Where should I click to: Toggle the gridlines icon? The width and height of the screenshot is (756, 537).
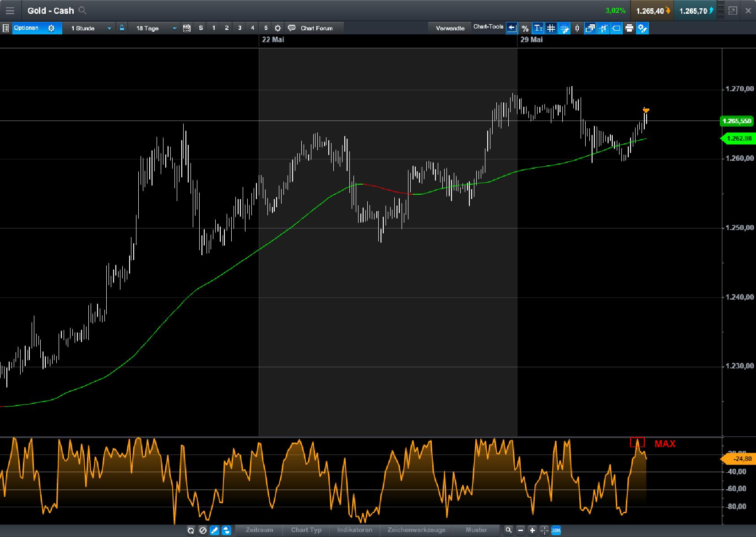coord(550,28)
